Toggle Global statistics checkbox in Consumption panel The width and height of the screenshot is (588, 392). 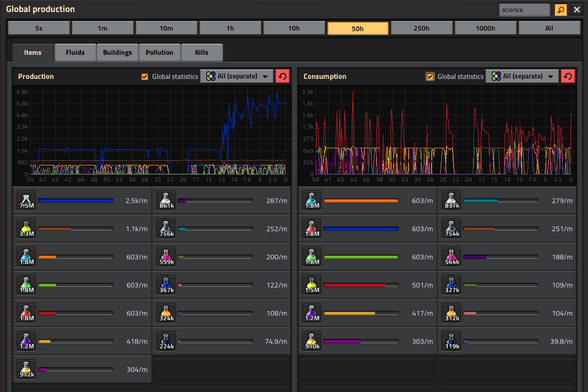click(430, 76)
